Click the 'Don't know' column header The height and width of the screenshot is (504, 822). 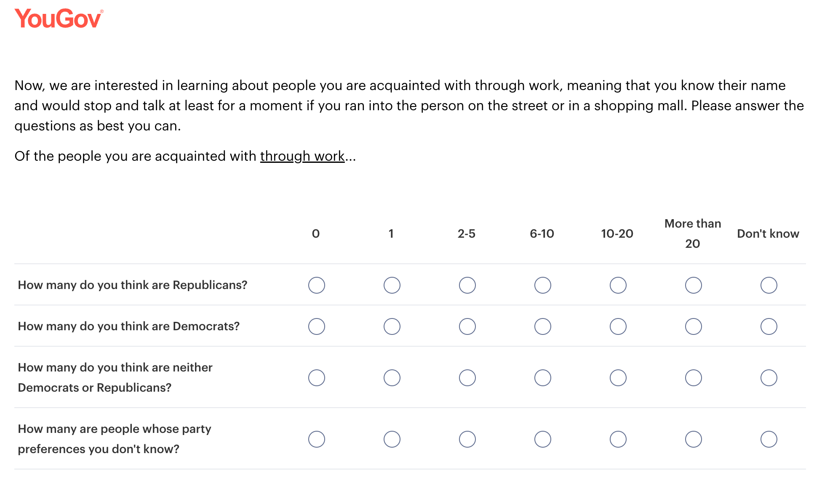(x=768, y=234)
